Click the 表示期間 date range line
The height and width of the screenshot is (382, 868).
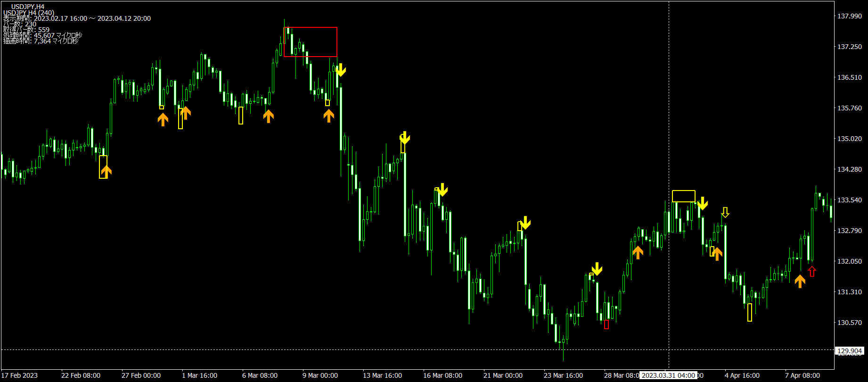pos(77,18)
